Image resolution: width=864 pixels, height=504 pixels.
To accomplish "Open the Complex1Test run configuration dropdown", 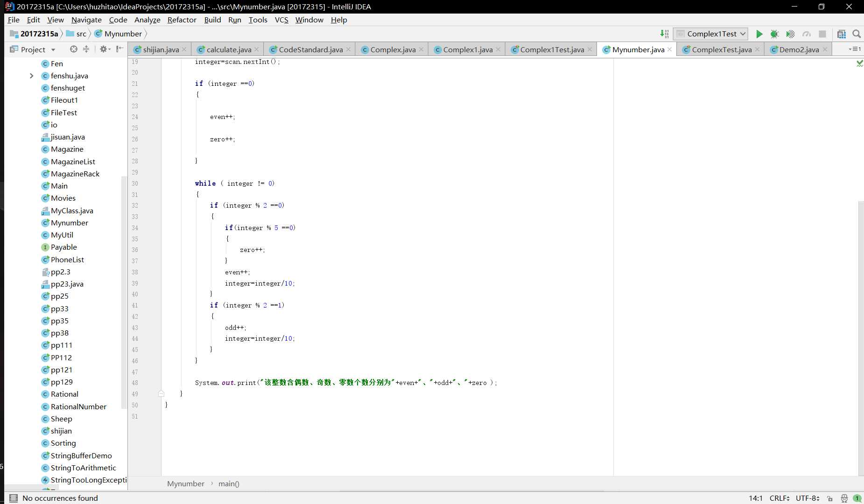I will (710, 34).
